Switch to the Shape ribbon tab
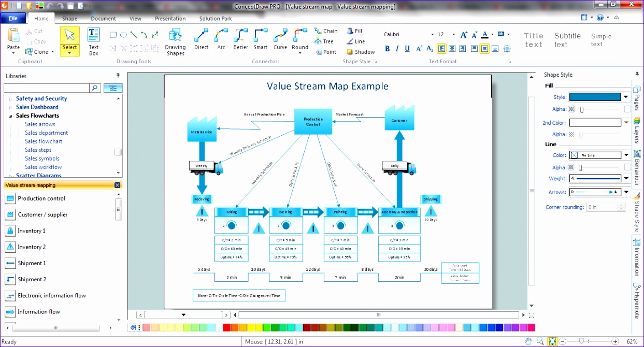 point(69,19)
